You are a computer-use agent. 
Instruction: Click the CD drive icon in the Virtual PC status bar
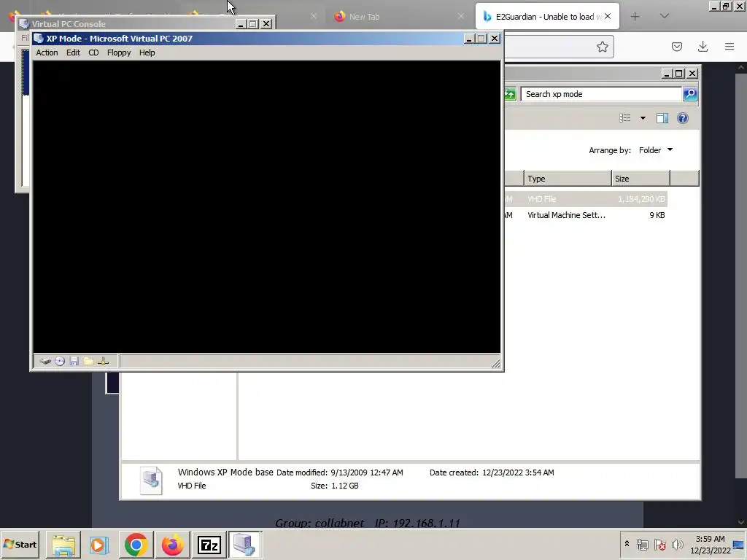60,362
